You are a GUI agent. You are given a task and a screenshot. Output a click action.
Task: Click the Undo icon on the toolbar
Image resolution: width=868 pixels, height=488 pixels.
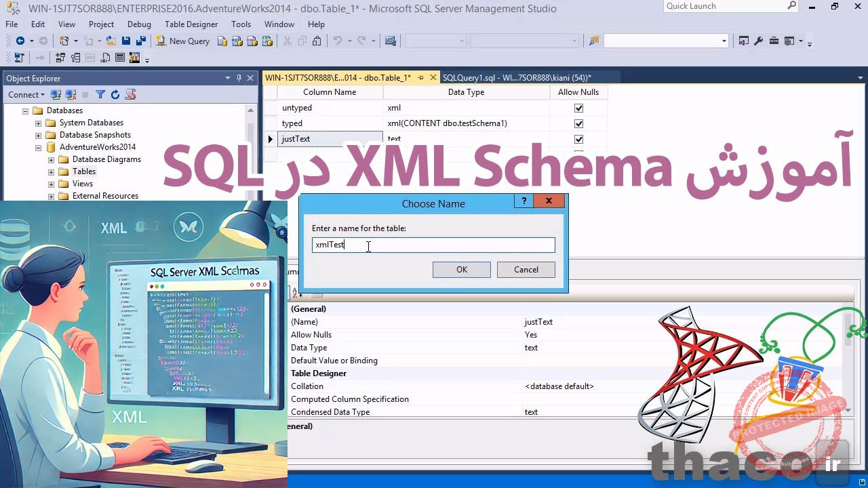[x=336, y=41]
